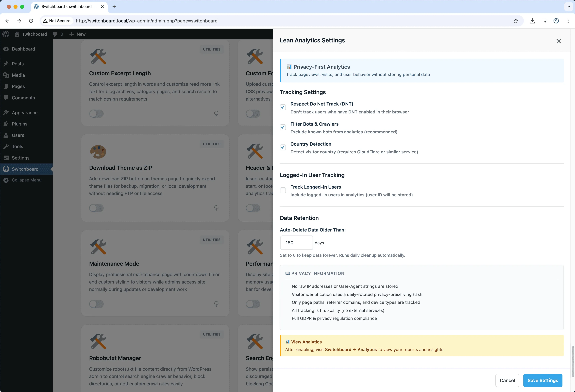Click the Plugins icon in the sidebar
This screenshot has height=392, width=575.
6,124
